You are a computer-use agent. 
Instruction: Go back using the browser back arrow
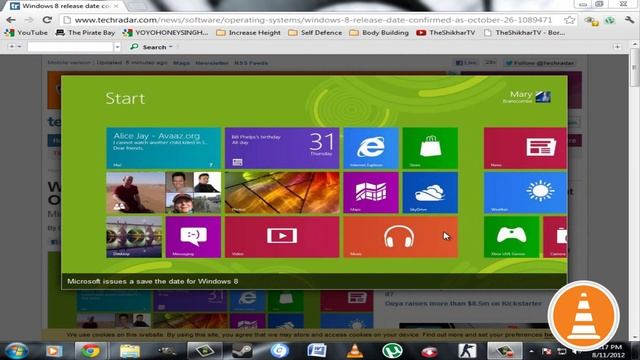coord(11,20)
